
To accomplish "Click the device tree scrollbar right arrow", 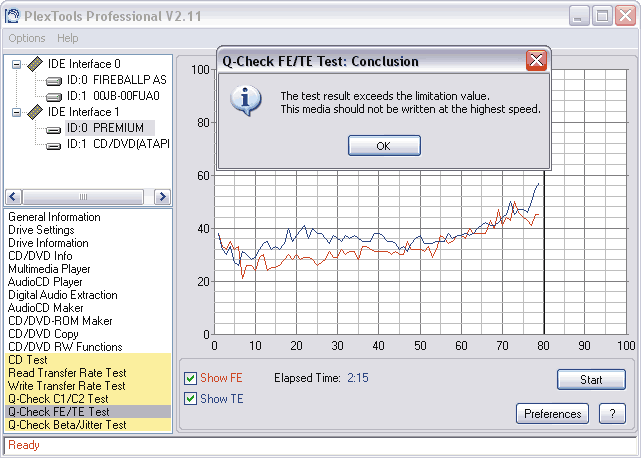I will click(162, 197).
